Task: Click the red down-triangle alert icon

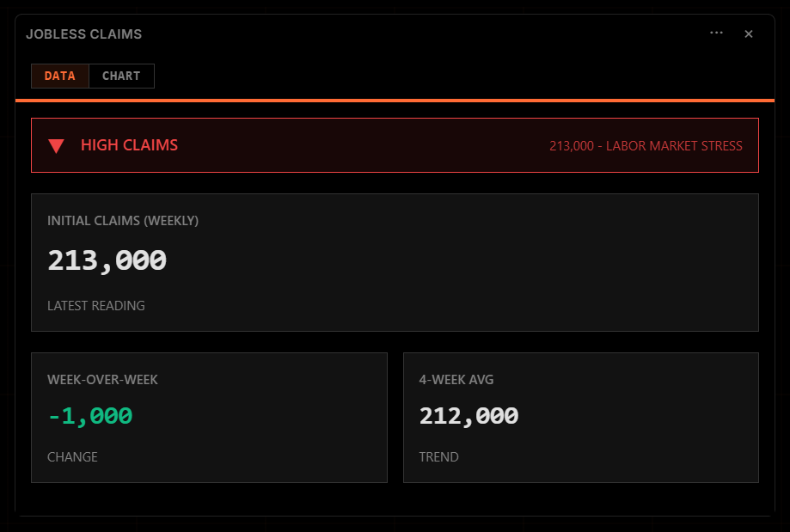Action: [x=57, y=146]
